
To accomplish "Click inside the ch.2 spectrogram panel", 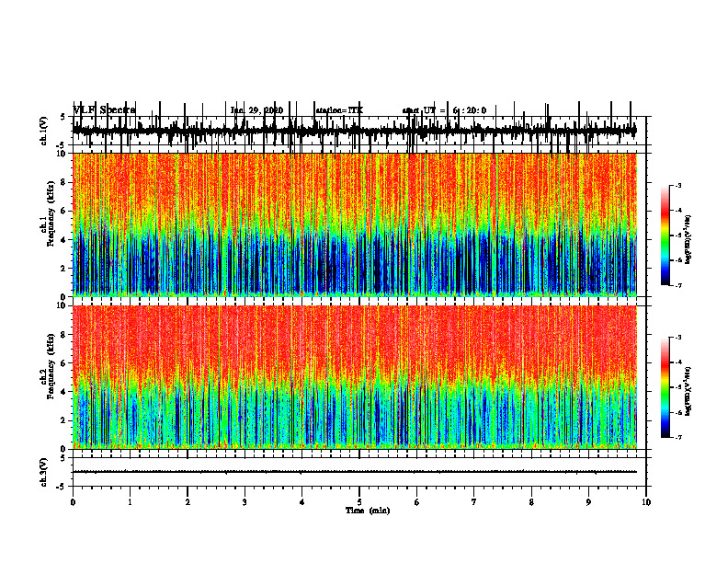I will click(355, 377).
